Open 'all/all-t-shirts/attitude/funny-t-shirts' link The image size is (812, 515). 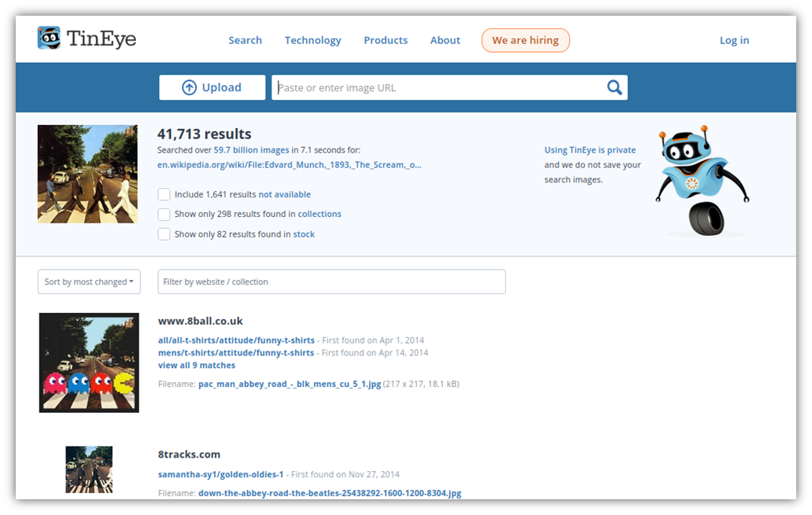[236, 340]
